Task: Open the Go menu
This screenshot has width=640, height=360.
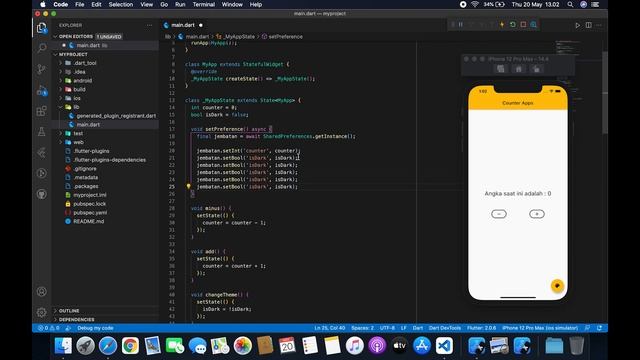Action: click(x=164, y=4)
